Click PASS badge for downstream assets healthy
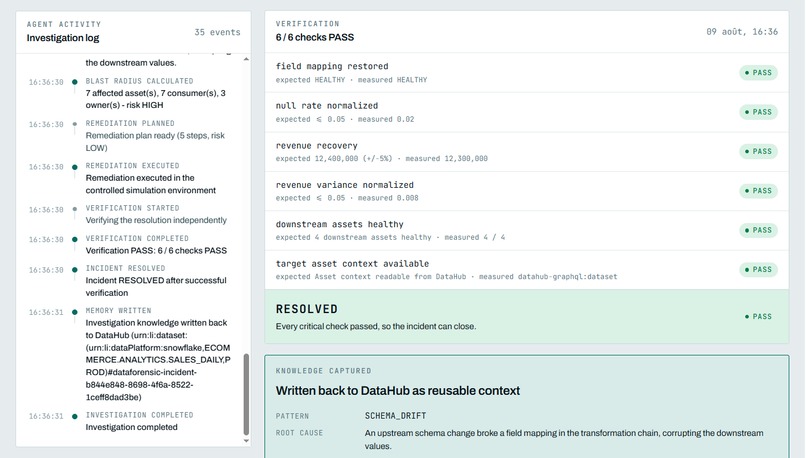Viewport: 806px width, 458px height. pos(758,230)
